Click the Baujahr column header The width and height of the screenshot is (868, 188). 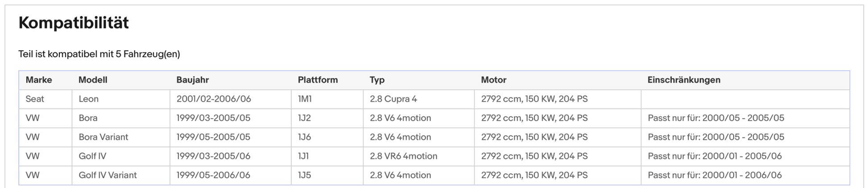(x=193, y=80)
